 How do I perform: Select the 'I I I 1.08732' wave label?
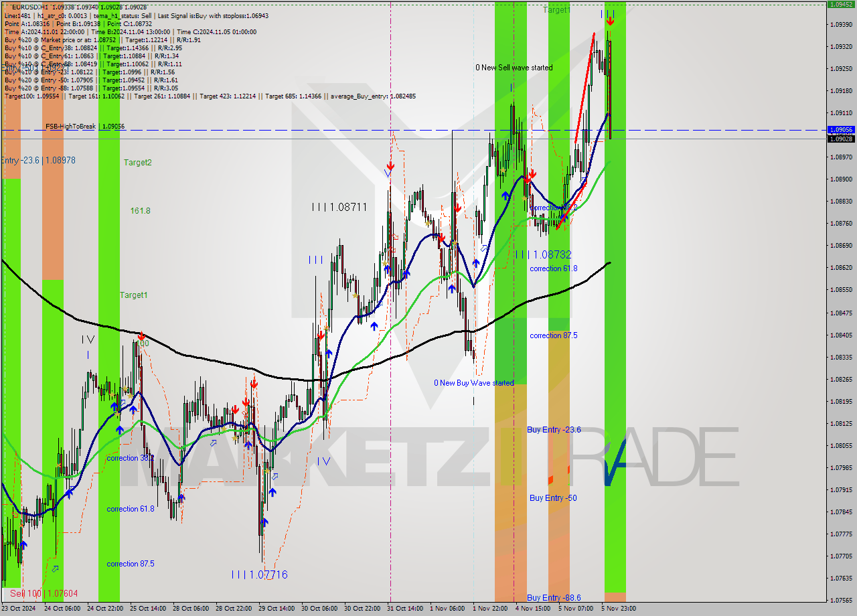pos(544,254)
